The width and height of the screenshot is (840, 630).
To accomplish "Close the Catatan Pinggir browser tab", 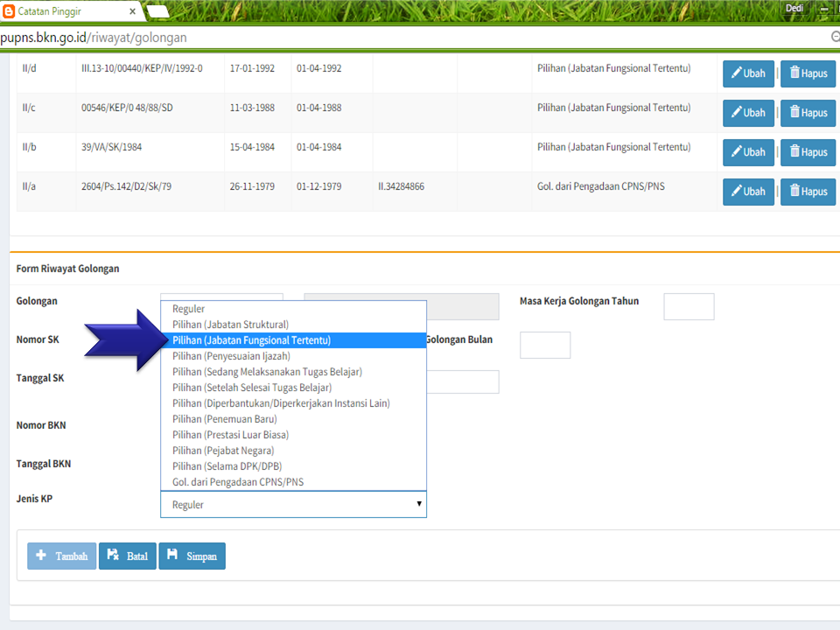I will 133,11.
